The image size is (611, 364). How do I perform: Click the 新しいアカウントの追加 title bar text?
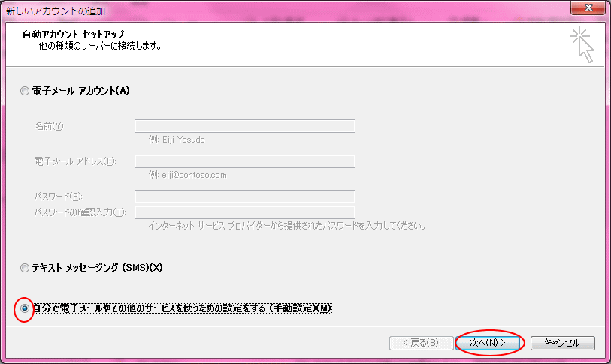tap(56, 11)
